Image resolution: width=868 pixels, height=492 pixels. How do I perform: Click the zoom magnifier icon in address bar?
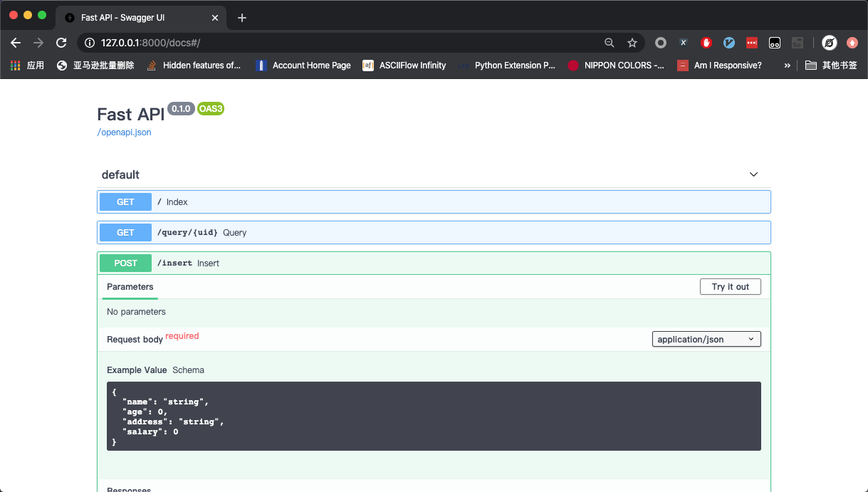tap(610, 43)
